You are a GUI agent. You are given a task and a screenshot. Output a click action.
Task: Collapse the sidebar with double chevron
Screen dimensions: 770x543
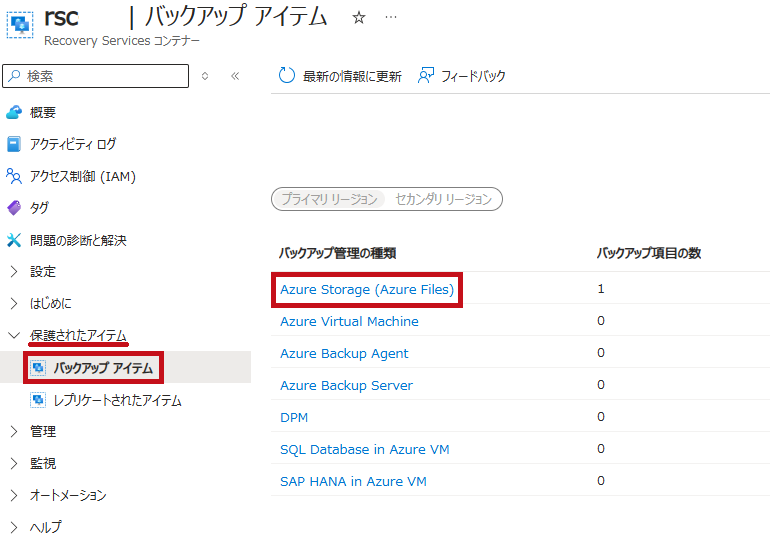(x=235, y=76)
